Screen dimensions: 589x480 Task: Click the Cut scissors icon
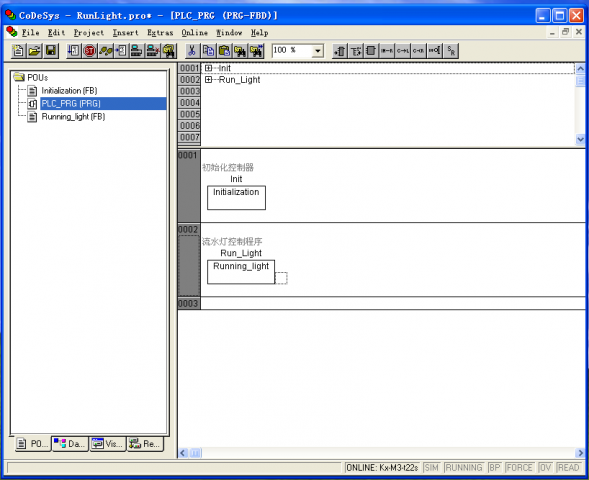[192, 51]
